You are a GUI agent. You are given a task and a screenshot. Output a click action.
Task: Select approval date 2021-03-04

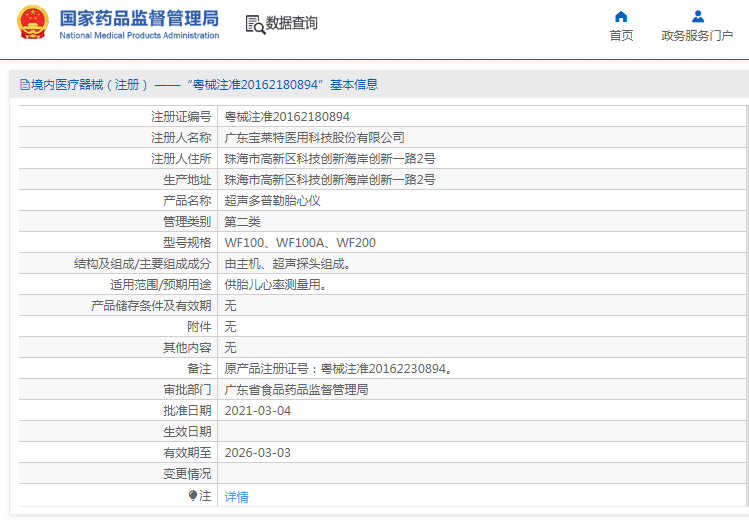257,411
